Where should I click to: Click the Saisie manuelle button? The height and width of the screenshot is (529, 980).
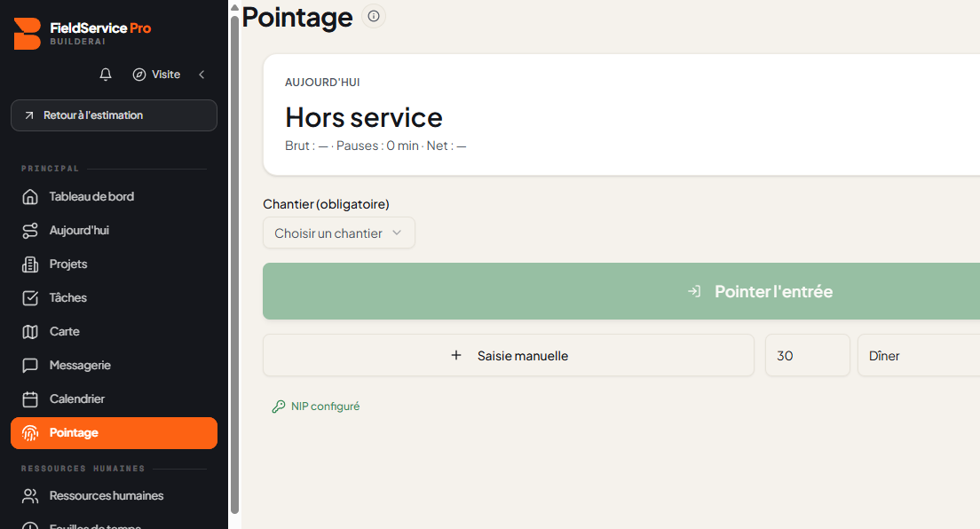[508, 355]
